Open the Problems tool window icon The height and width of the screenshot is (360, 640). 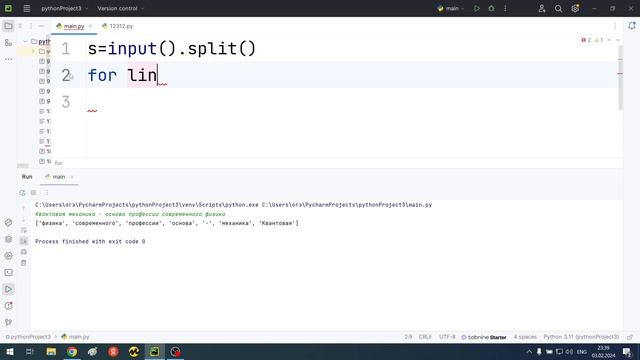tap(8, 306)
